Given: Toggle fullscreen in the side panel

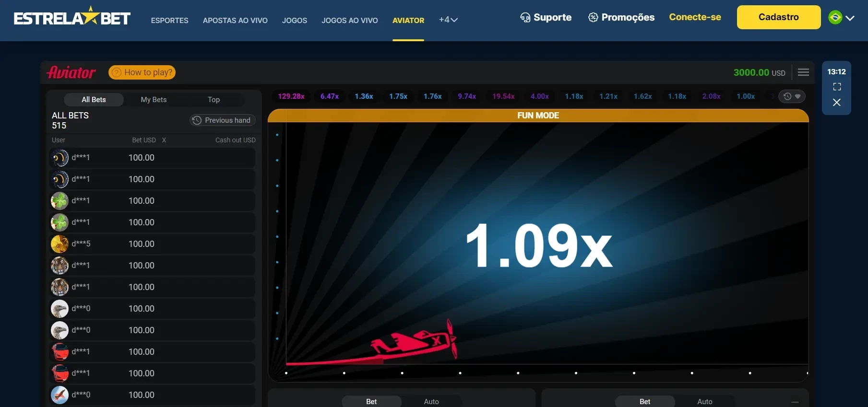Looking at the screenshot, I should coord(837,87).
